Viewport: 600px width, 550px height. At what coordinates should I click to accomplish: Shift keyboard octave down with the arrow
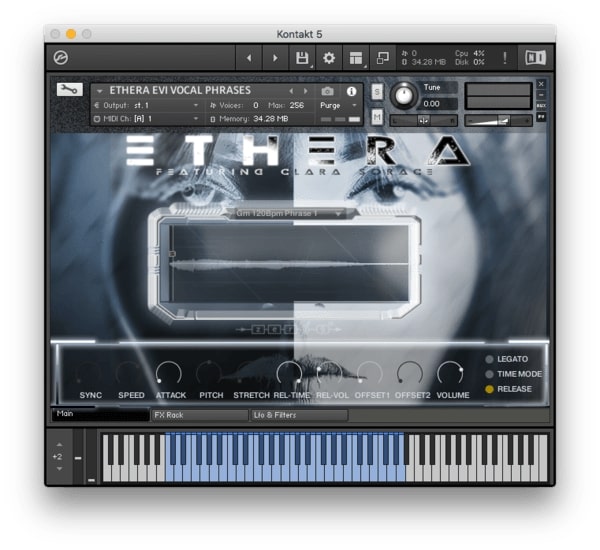pyautogui.click(x=59, y=469)
